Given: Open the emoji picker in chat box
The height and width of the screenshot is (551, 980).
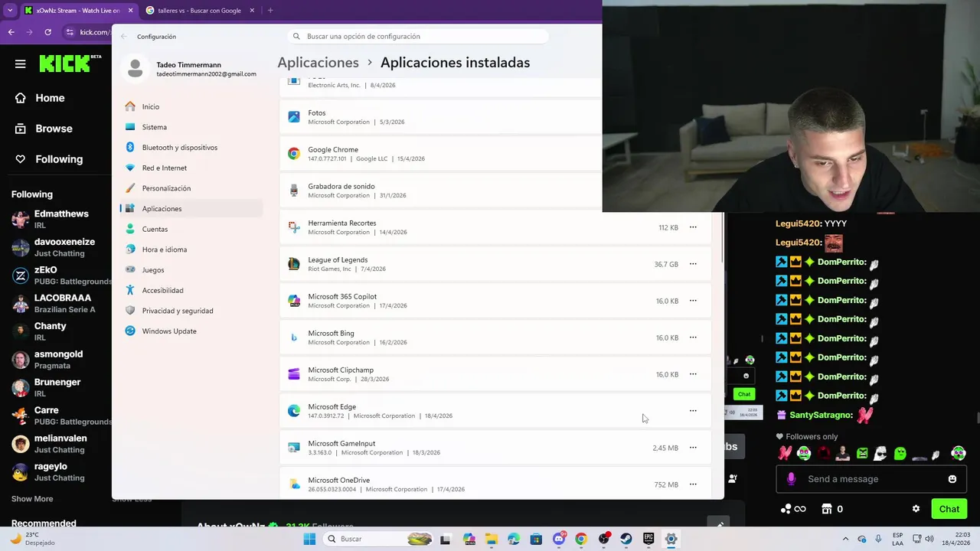Looking at the screenshot, I should click(952, 479).
